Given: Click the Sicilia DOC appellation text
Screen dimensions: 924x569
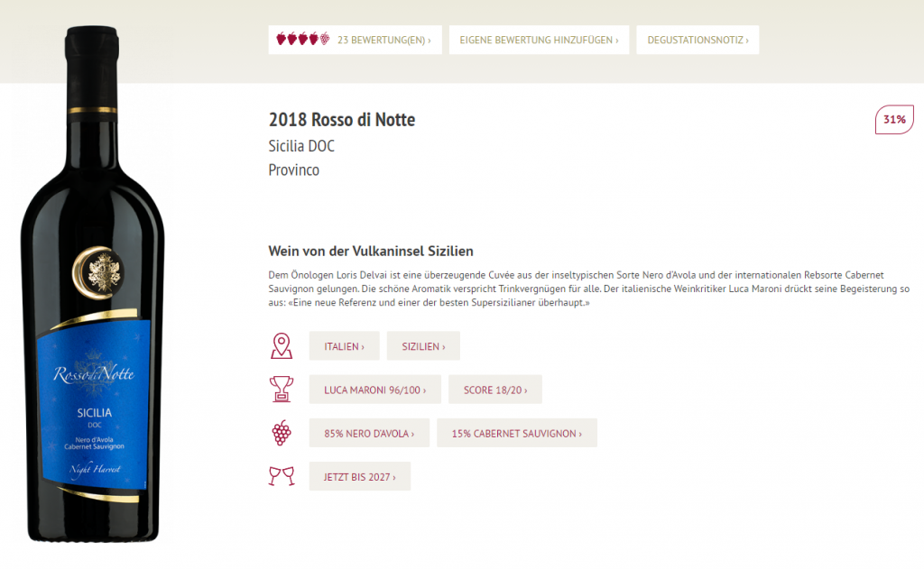Looking at the screenshot, I should coord(301,146).
